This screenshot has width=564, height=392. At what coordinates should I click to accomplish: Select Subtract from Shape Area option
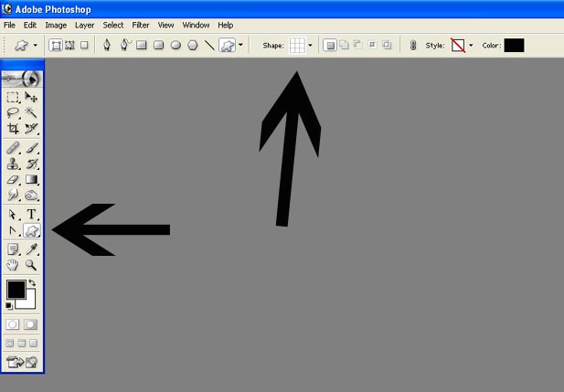(x=358, y=45)
